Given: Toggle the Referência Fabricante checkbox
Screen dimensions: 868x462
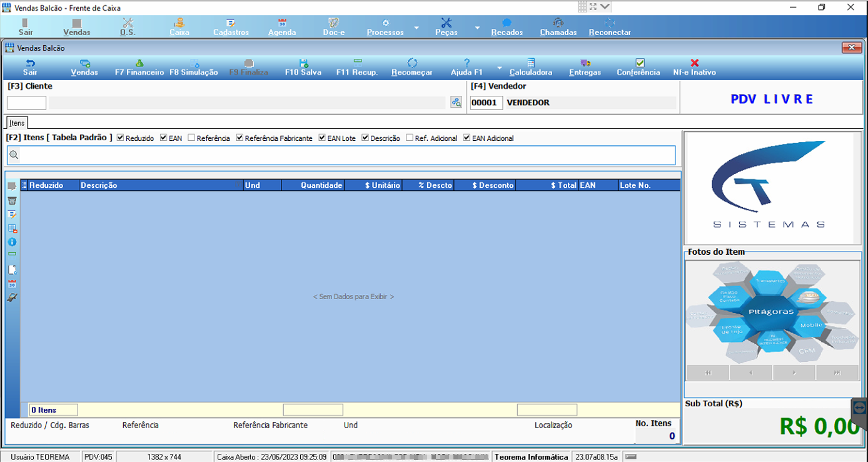Looking at the screenshot, I should point(240,138).
